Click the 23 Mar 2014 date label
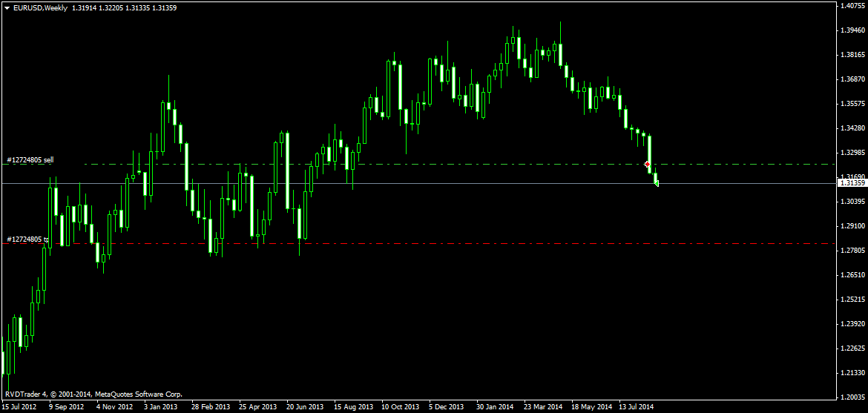 [x=543, y=406]
